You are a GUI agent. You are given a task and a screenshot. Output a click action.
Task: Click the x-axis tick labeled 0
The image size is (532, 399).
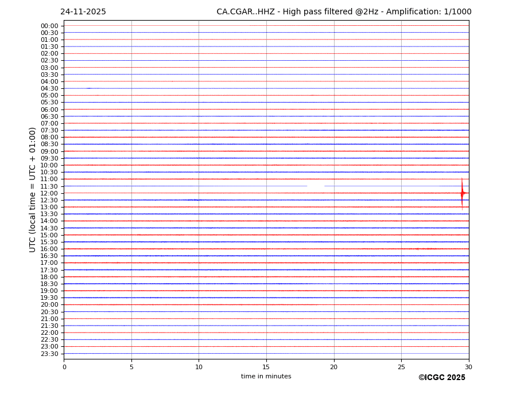64,367
